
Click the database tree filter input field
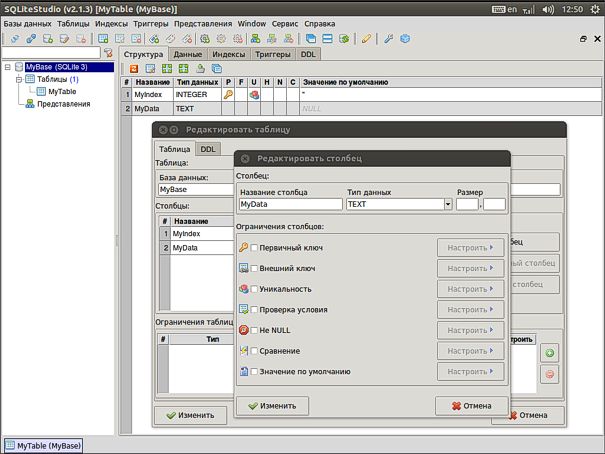51,53
